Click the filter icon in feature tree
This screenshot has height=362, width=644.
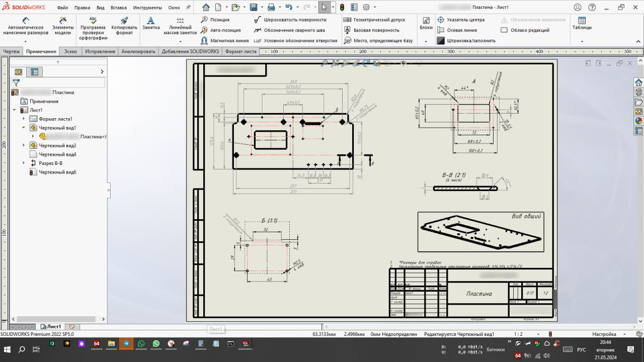(x=16, y=82)
